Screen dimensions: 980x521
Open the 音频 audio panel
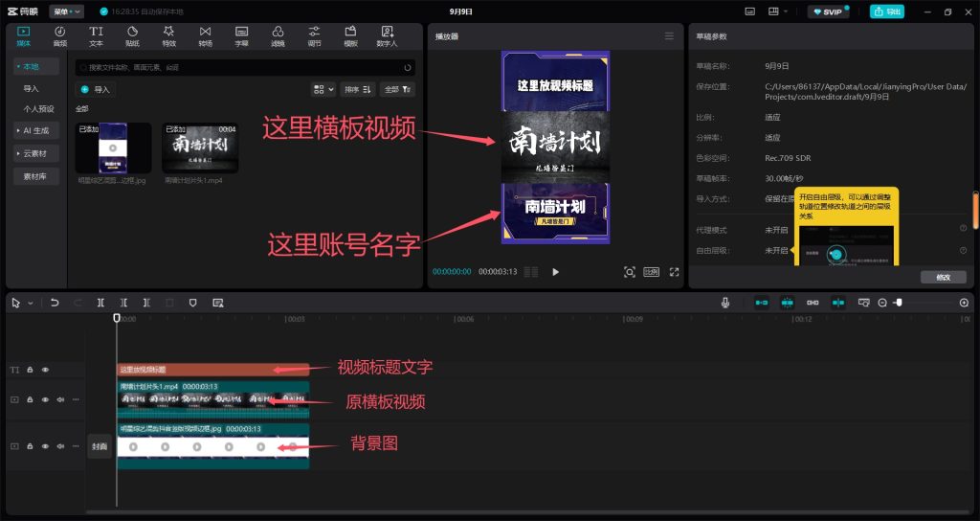[60, 36]
